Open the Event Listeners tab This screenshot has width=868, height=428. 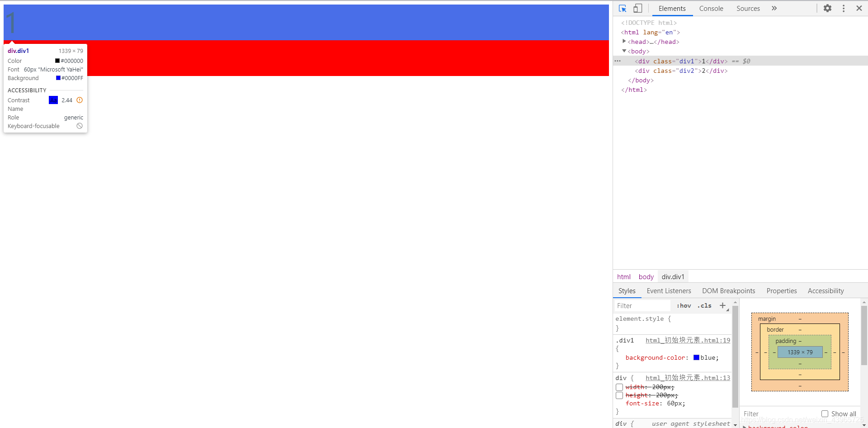point(669,291)
